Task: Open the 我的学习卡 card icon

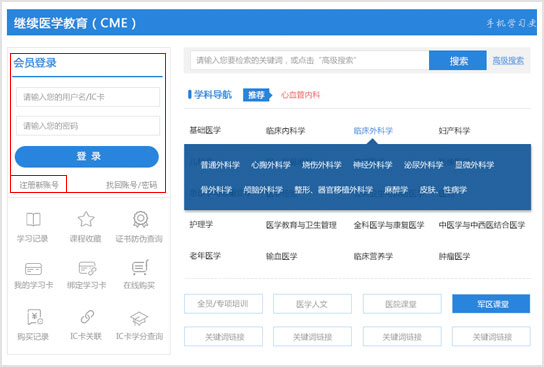Action: [33, 268]
